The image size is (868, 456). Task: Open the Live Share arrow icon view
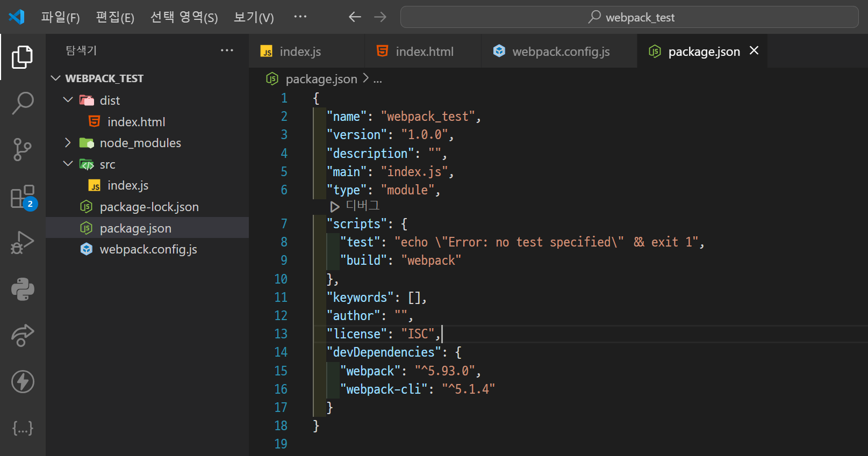coord(22,336)
